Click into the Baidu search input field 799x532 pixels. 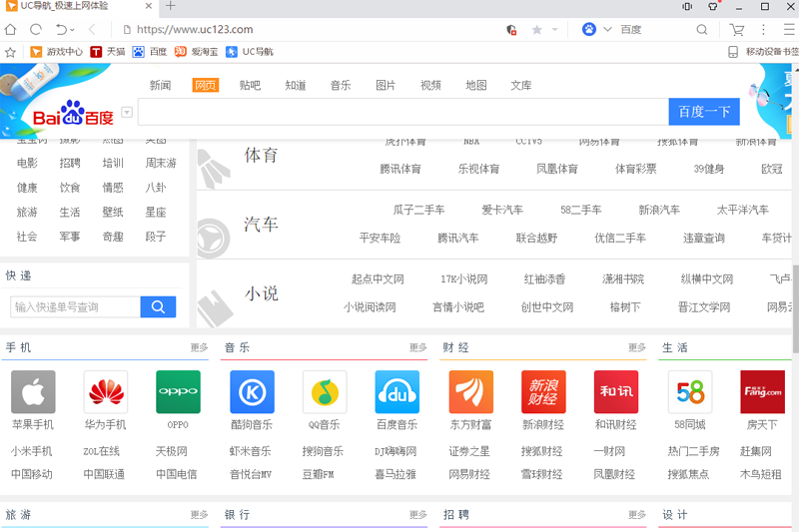[x=401, y=112]
